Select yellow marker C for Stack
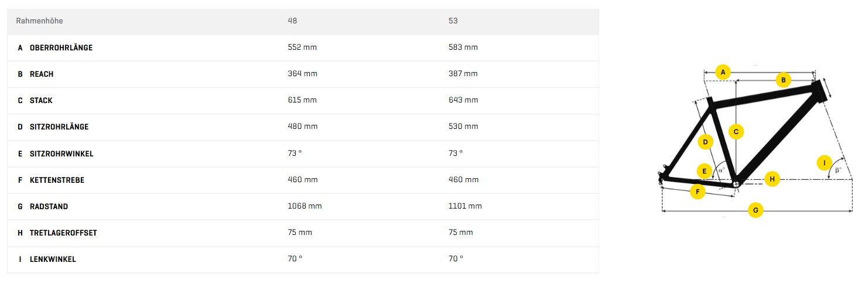 (736, 132)
